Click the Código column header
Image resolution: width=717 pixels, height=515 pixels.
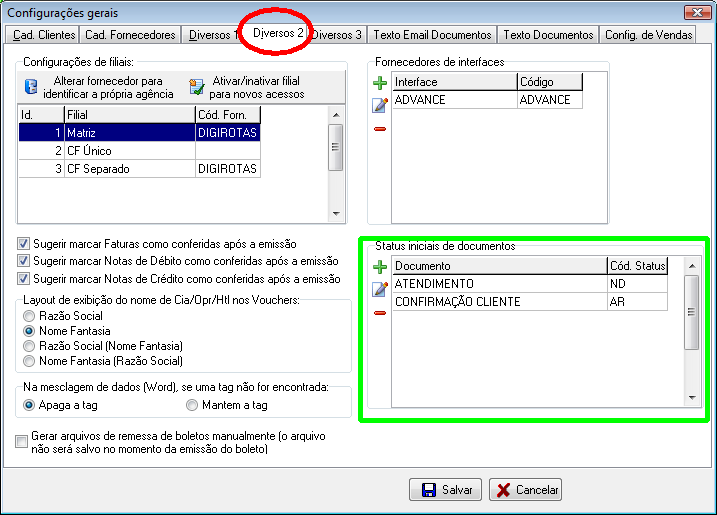tap(550, 82)
